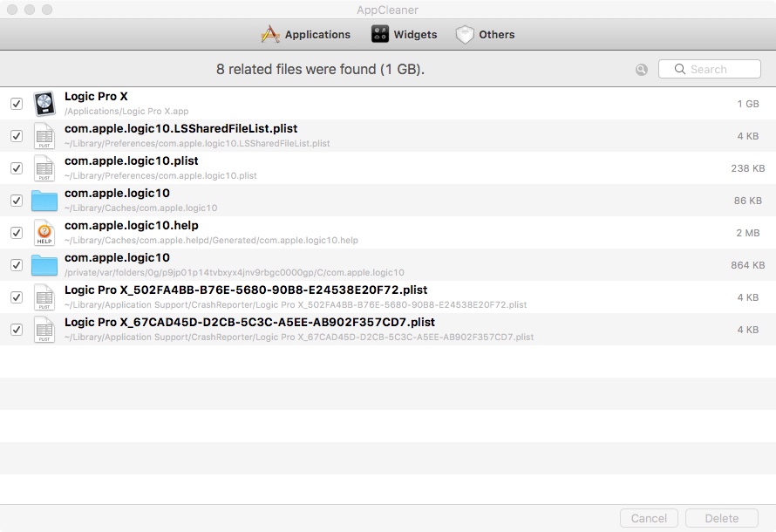The height and width of the screenshot is (532, 776).
Task: Uncheck Logic Pro X_502FA4BB plist checkbox
Action: click(17, 297)
